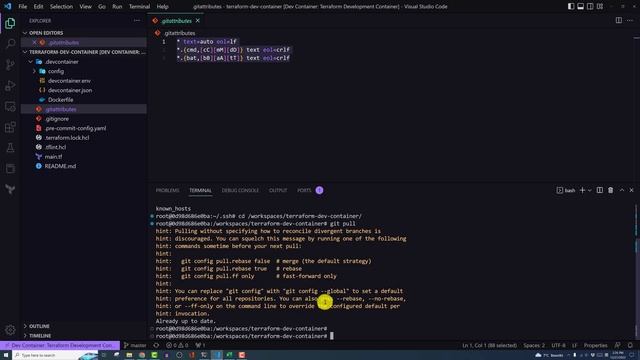Open the Selection menu
The height and width of the screenshot is (360, 640).
tap(61, 7)
